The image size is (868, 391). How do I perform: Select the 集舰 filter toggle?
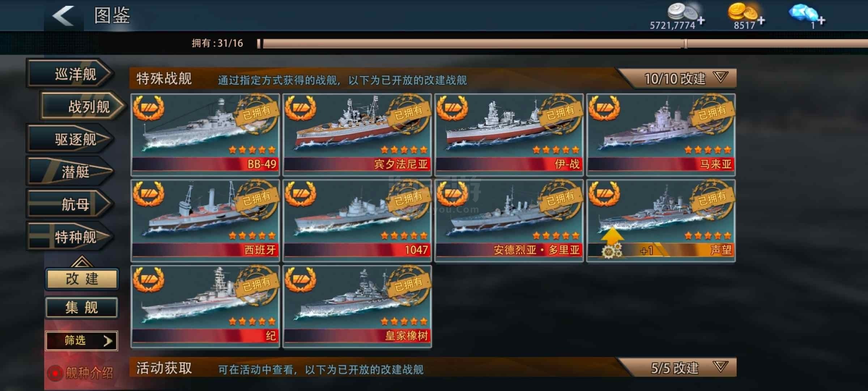pyautogui.click(x=82, y=308)
